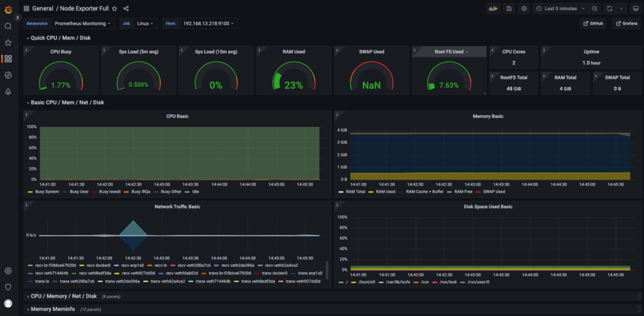
Task: Show info for CPU Basic panel
Action: [26, 114]
